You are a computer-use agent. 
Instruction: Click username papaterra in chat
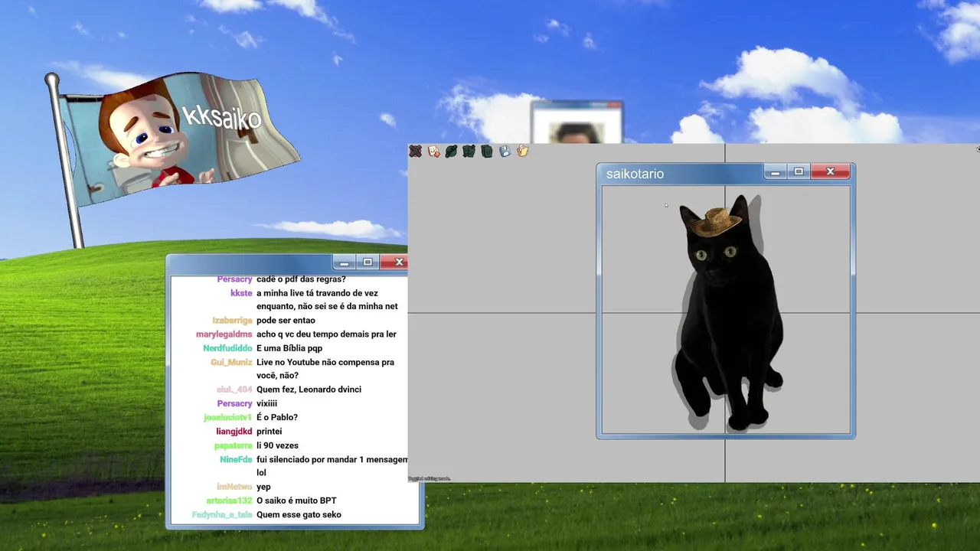point(233,445)
